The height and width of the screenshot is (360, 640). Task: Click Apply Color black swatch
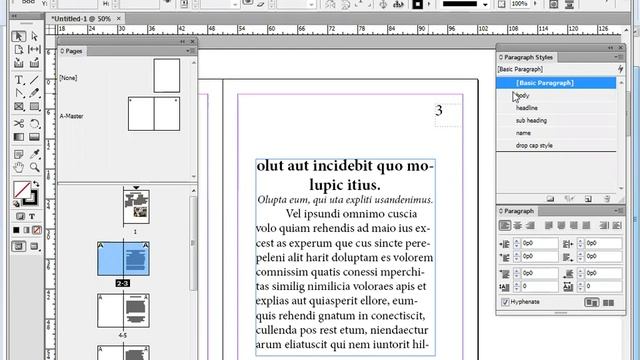coord(16,230)
